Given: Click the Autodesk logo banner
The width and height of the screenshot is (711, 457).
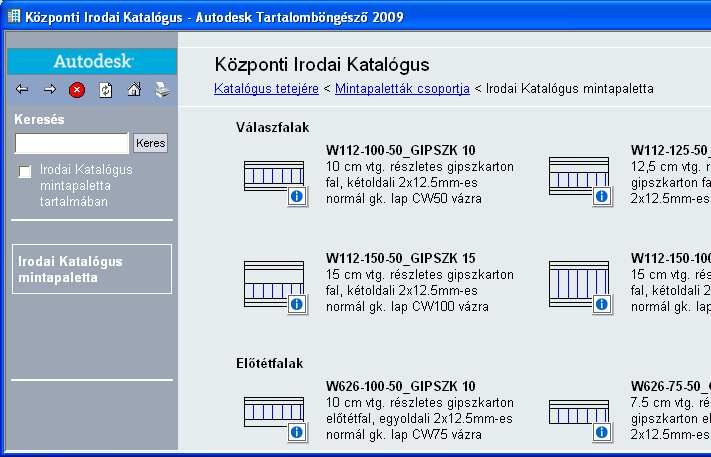Looking at the screenshot, I should click(x=92, y=61).
